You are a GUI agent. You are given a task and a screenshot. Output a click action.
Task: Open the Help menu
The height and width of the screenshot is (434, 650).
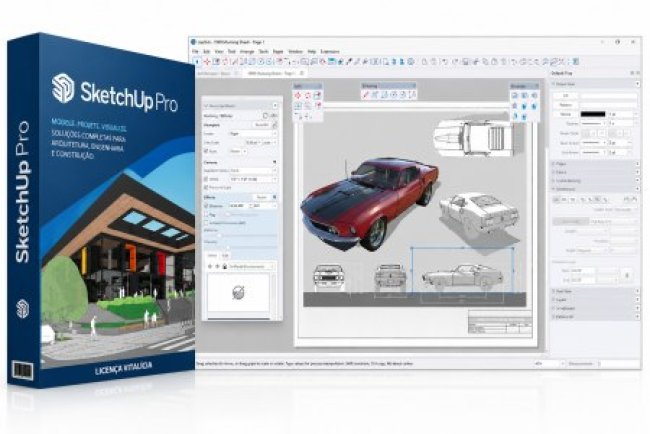pyautogui.click(x=312, y=51)
